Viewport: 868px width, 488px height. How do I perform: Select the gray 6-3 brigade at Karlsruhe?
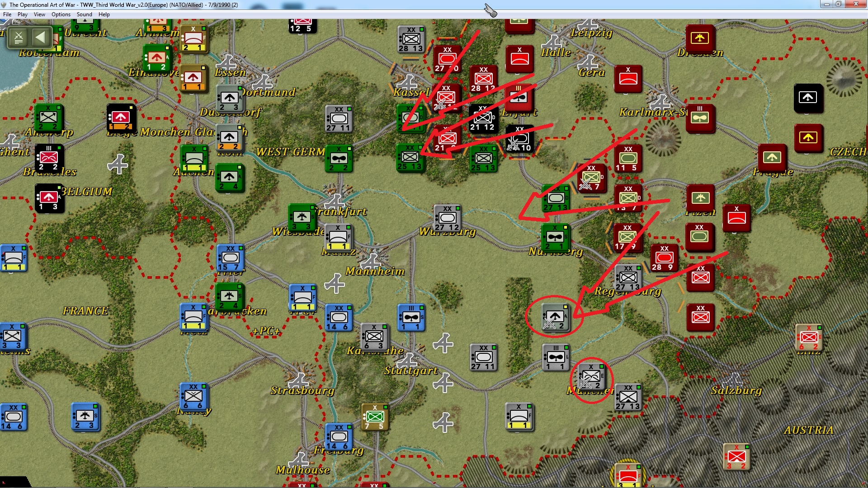[x=375, y=337]
